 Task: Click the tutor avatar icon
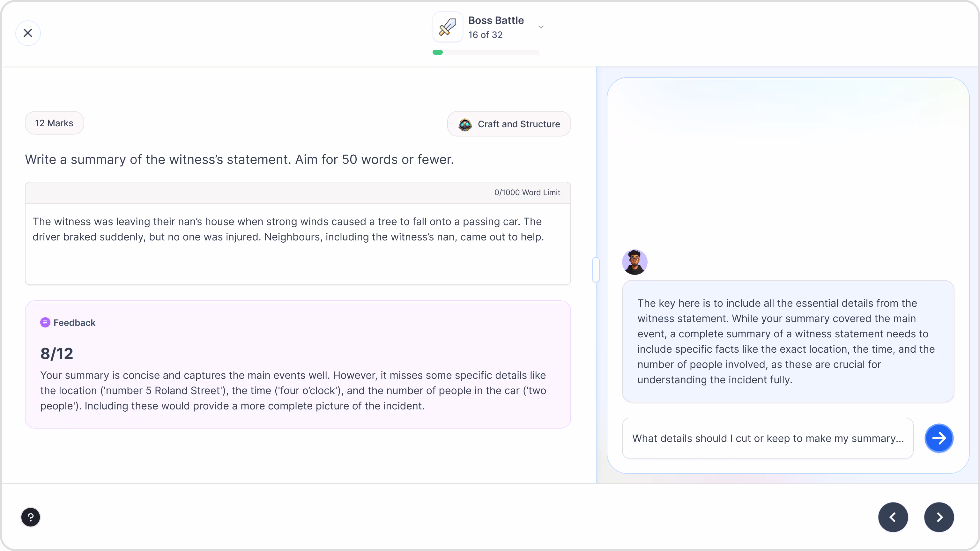pos(635,262)
